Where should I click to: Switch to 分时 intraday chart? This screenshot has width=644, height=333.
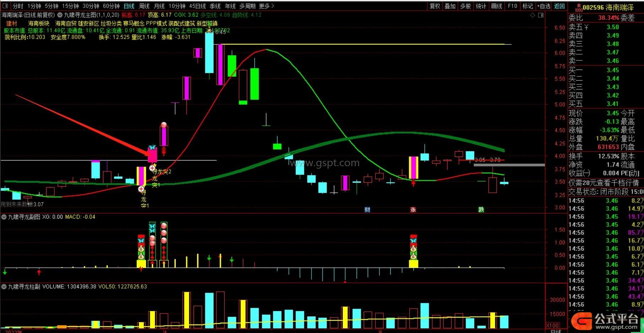pyautogui.click(x=18, y=6)
